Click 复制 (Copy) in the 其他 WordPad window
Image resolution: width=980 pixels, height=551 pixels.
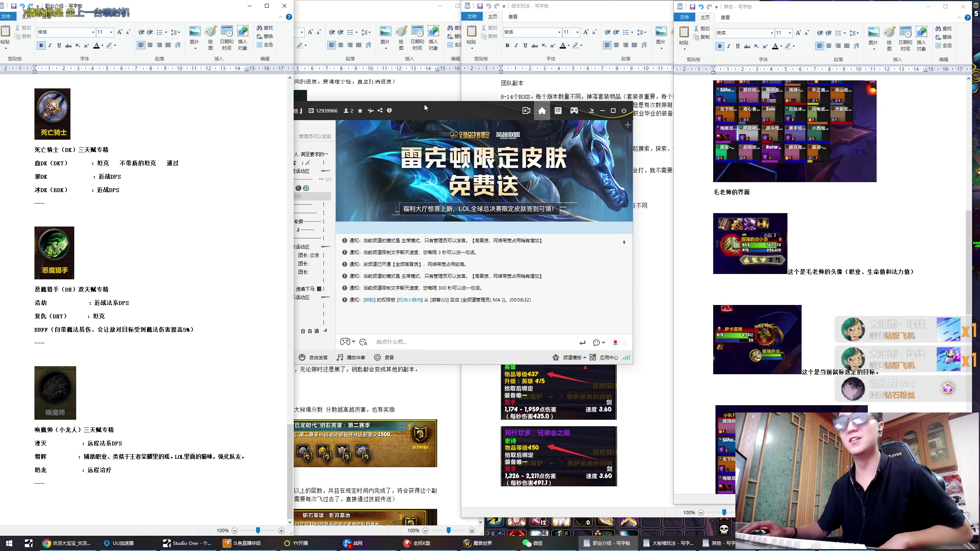pos(702,37)
